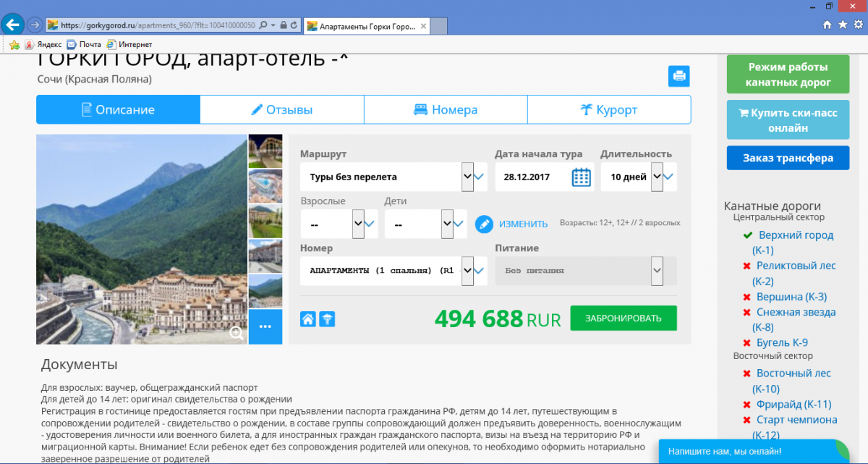Viewport: 868px width, 464px height.
Task: Select the first hotel thumbnail at night
Action: point(265,151)
